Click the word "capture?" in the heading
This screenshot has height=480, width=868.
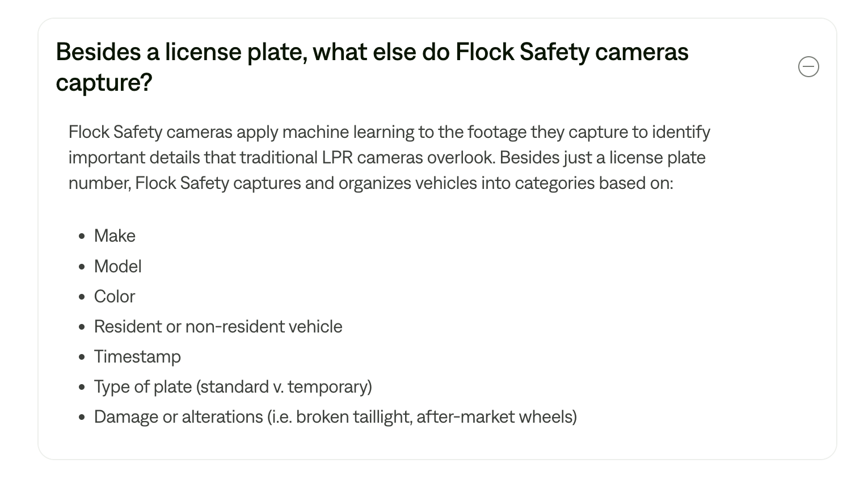click(x=104, y=83)
